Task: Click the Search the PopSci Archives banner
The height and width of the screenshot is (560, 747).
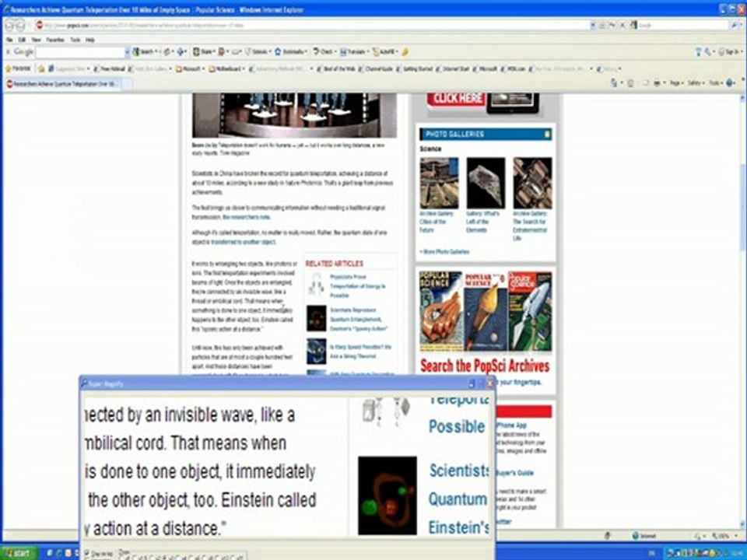Action: click(x=485, y=366)
